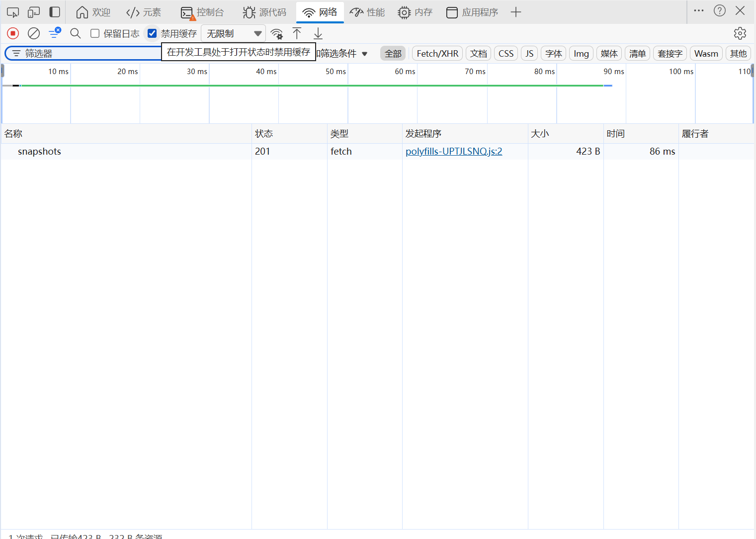Sort by 类型 column header
Image resolution: width=756 pixels, height=539 pixels.
tap(365, 134)
